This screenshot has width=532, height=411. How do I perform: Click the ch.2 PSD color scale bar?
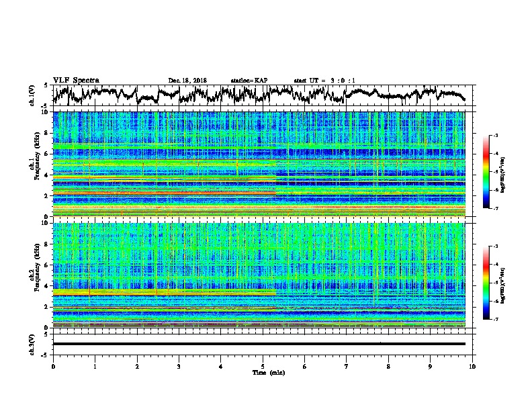(x=486, y=283)
